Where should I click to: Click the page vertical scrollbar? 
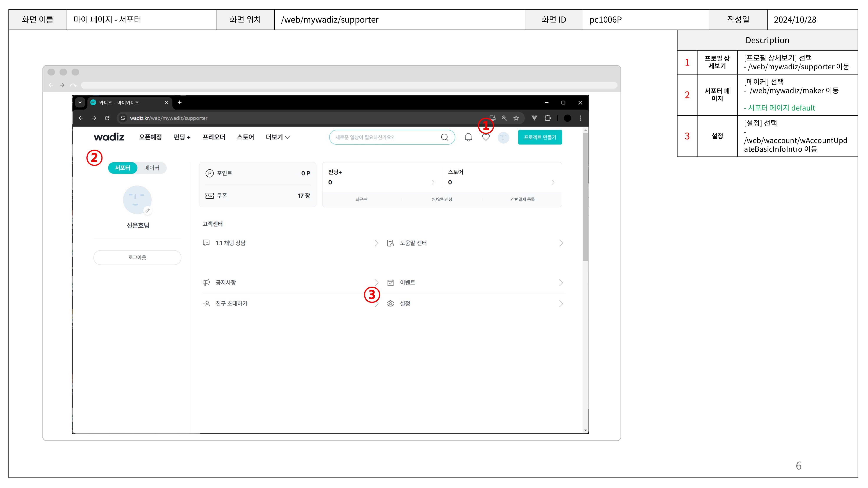tap(586, 197)
